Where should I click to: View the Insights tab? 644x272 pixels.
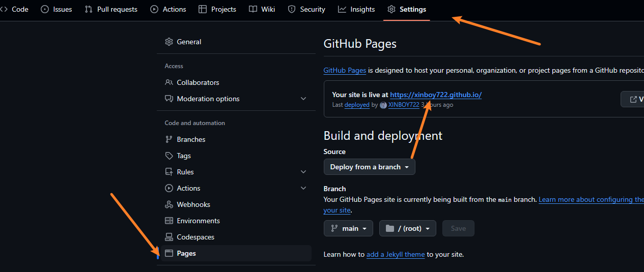(x=356, y=9)
